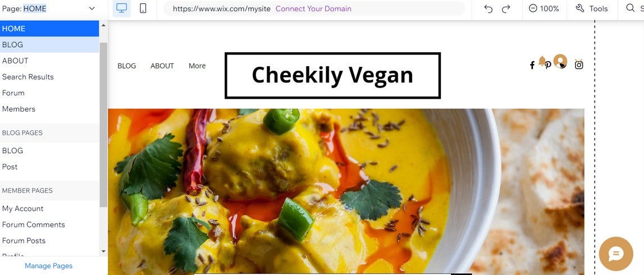Screen dimensions: 644x275
Task: Click the Manage Pages link
Action: pyautogui.click(x=48, y=266)
